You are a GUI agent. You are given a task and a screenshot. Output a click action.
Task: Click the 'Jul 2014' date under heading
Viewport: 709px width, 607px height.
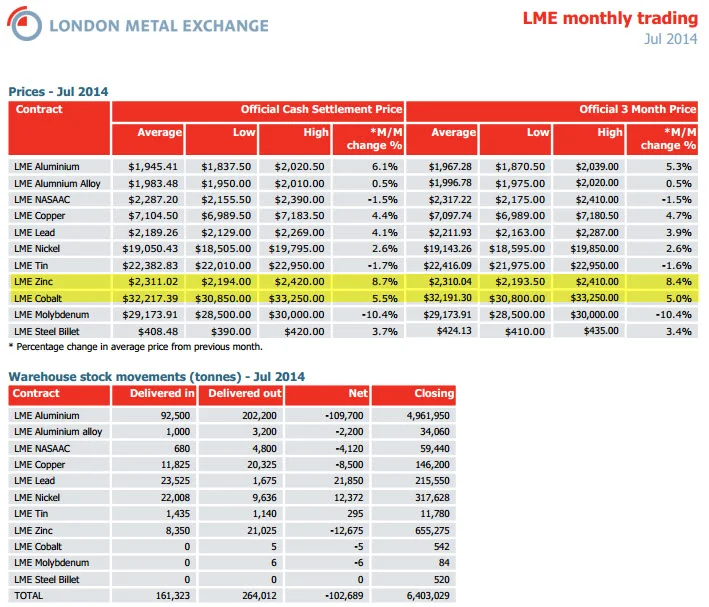click(671, 39)
